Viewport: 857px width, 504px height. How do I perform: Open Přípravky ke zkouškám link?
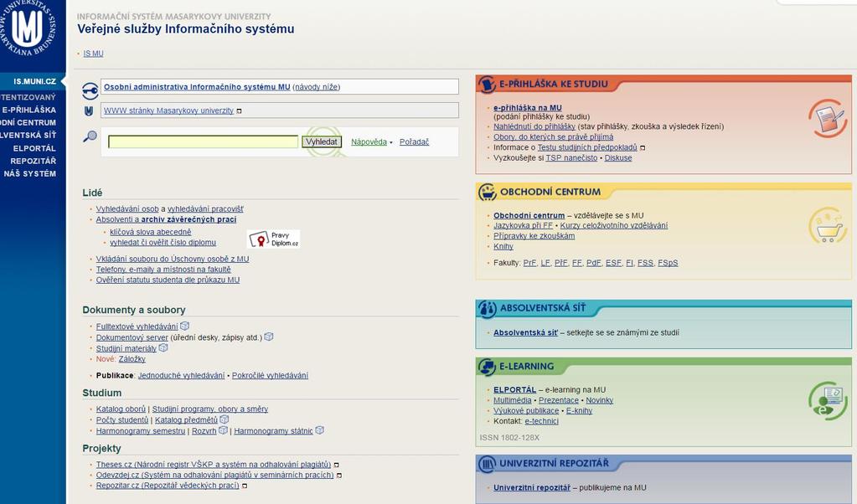[x=534, y=236]
